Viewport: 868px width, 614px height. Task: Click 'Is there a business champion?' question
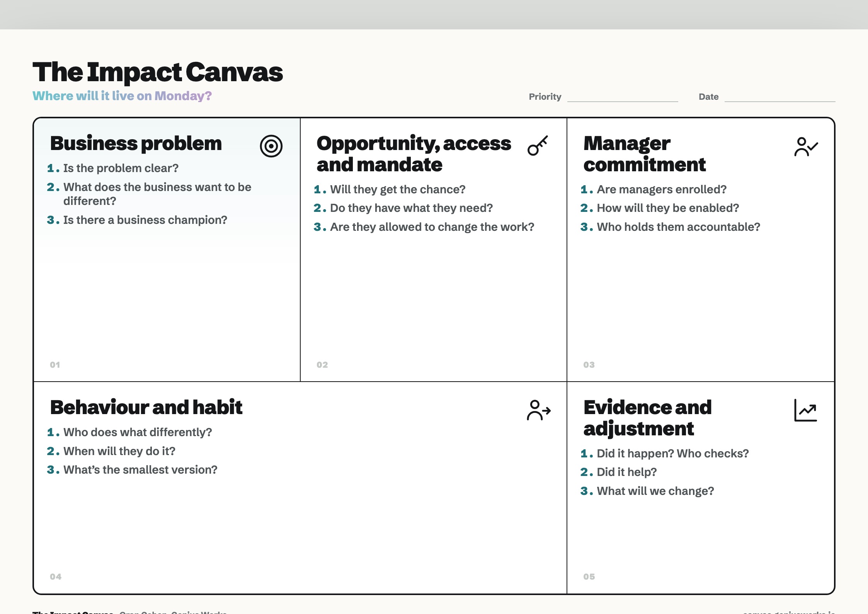coord(145,220)
